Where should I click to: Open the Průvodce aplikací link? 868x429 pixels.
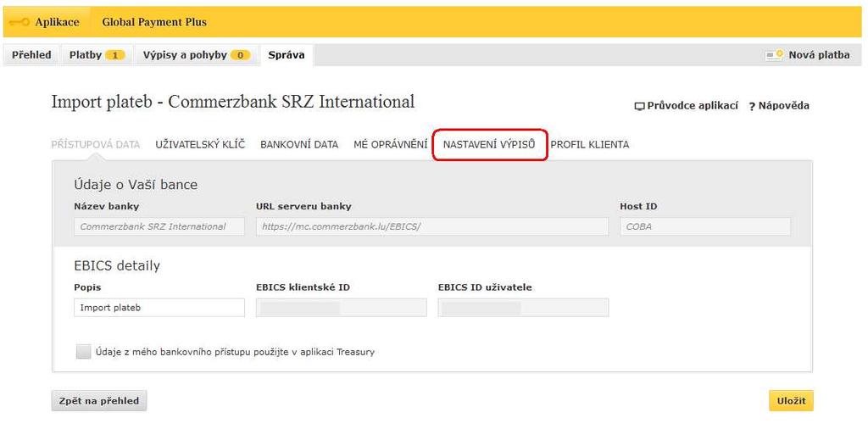(687, 106)
